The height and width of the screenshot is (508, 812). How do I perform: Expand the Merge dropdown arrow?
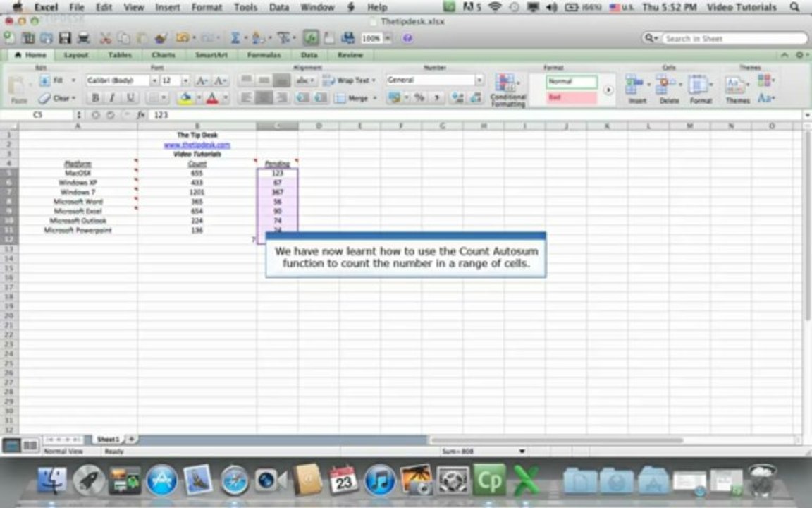click(374, 98)
